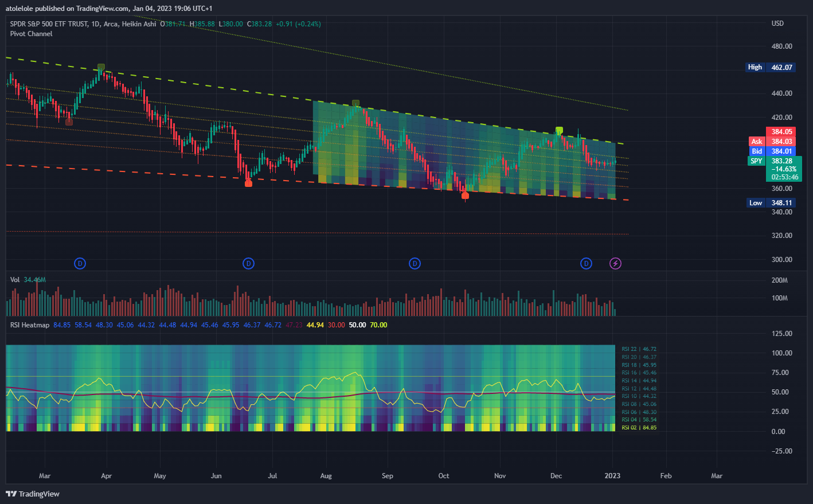Click the TradingView logo at bottom left
The image size is (813, 504).
click(x=33, y=494)
